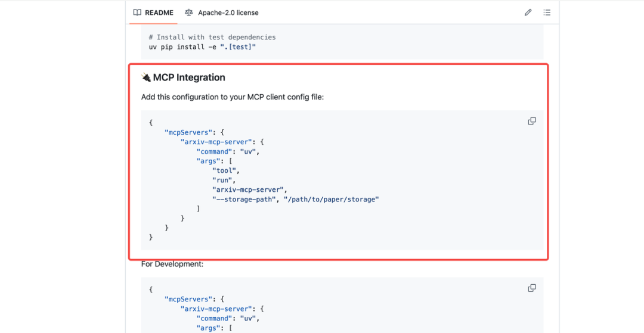This screenshot has width=644, height=333.
Task: Click the "/path/to/paper/storage" string in the config
Action: (x=331, y=199)
